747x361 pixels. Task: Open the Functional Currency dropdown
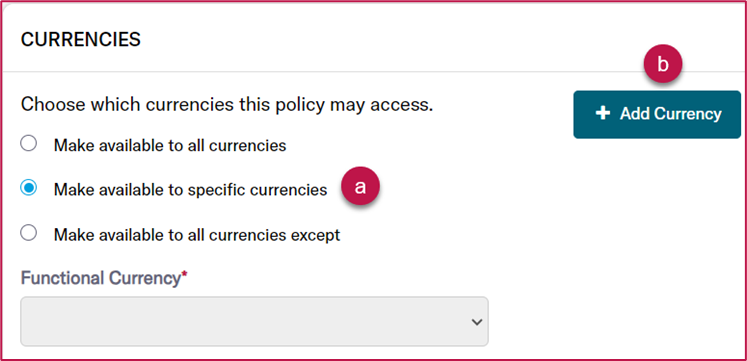pyautogui.click(x=254, y=321)
